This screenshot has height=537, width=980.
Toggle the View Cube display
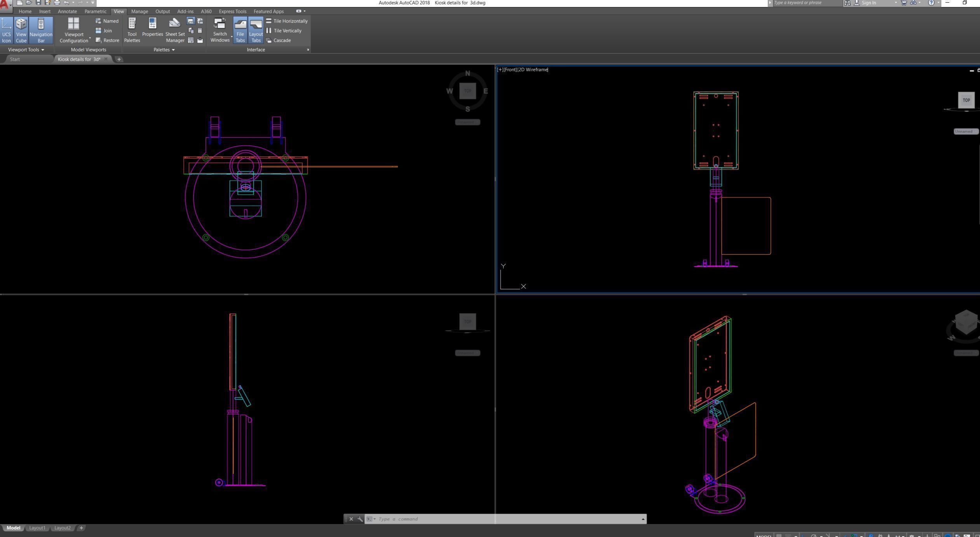point(21,30)
